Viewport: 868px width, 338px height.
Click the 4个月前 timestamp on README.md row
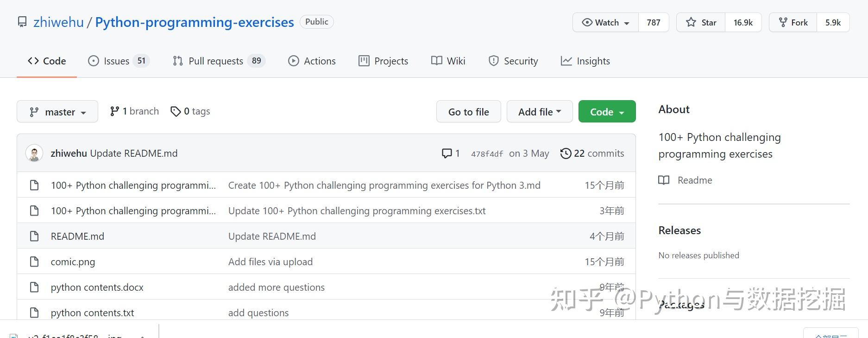(607, 236)
